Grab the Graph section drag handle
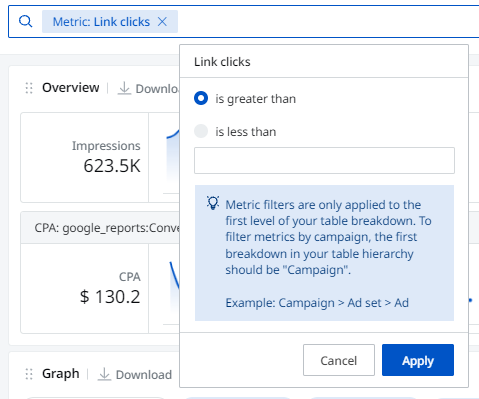 pos(29,374)
